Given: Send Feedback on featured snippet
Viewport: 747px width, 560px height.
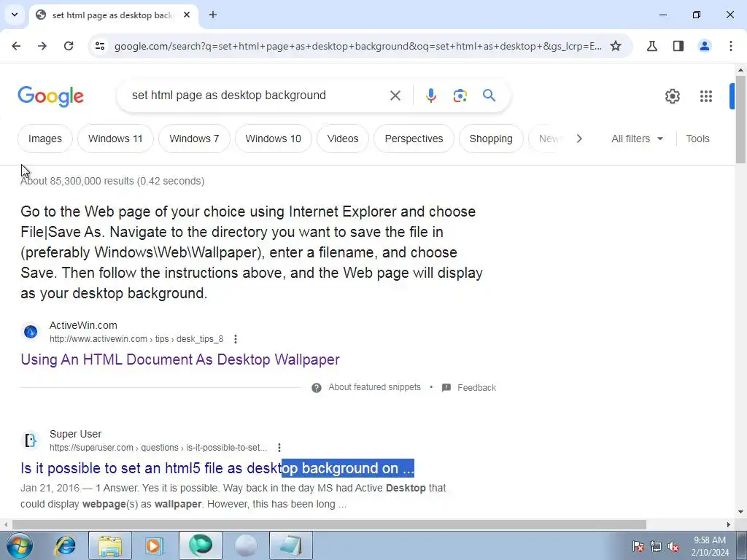Looking at the screenshot, I should pyautogui.click(x=476, y=388).
